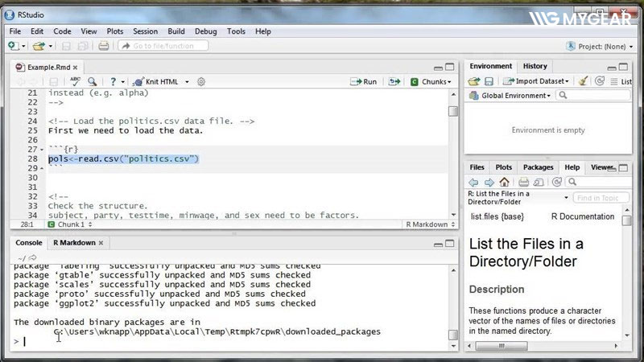
Task: Open the New File dropdown arrow
Action: click(x=23, y=47)
